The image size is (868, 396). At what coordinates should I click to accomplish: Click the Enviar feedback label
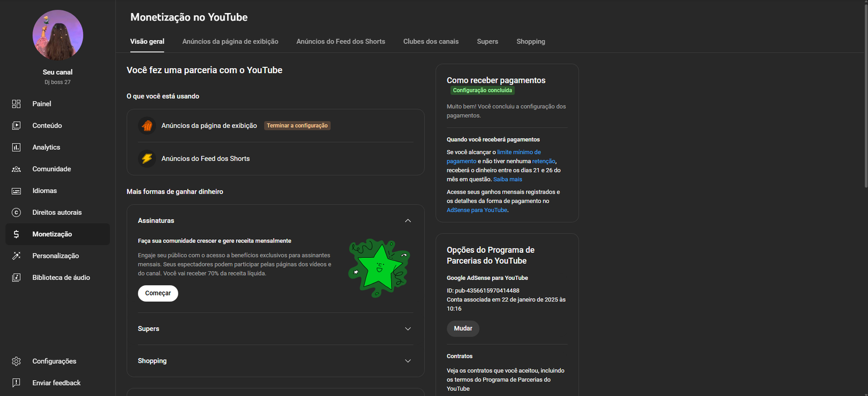[x=56, y=383]
